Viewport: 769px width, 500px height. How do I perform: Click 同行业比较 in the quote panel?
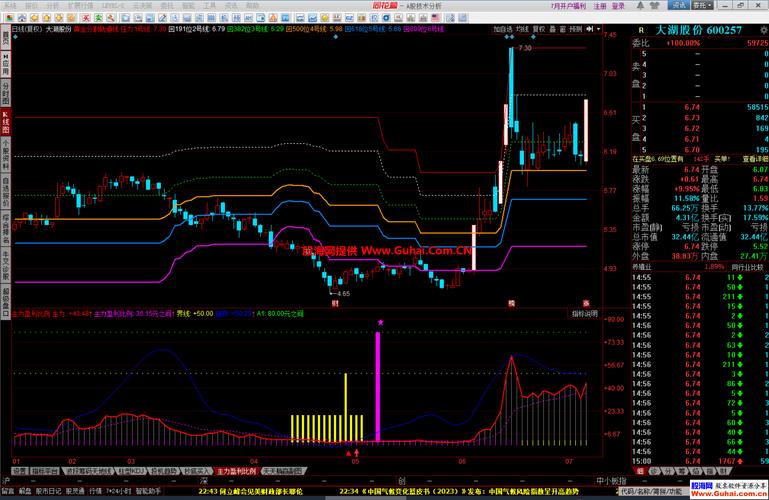point(747,267)
